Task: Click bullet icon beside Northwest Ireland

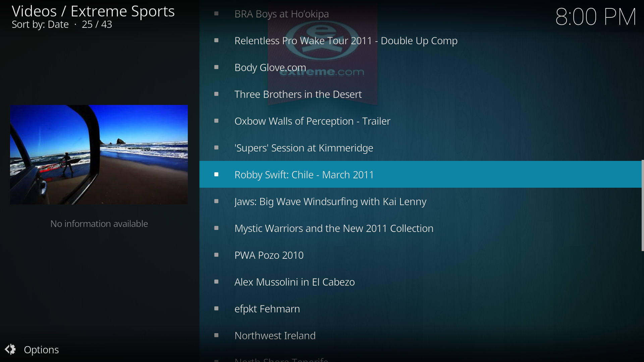Action: click(216, 336)
